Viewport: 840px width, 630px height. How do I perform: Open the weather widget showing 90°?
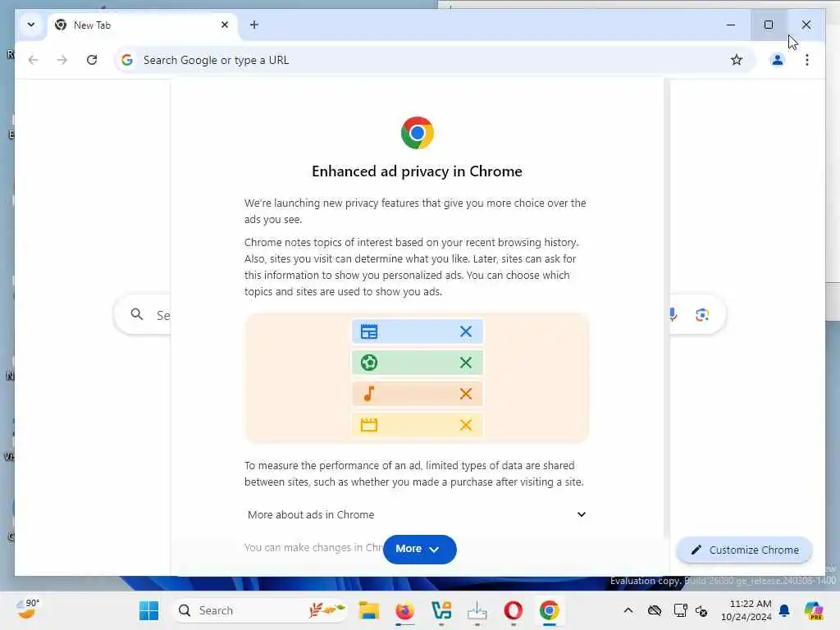[28, 609]
